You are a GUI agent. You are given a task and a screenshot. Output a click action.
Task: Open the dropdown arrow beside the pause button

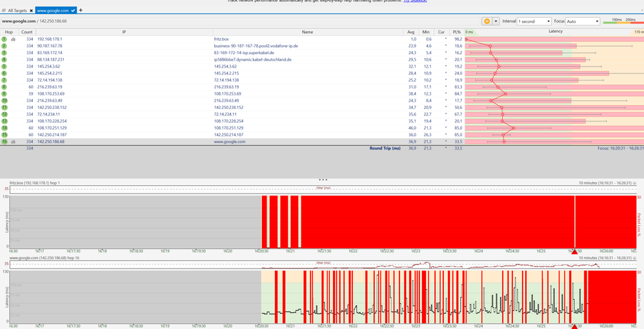tap(496, 21)
